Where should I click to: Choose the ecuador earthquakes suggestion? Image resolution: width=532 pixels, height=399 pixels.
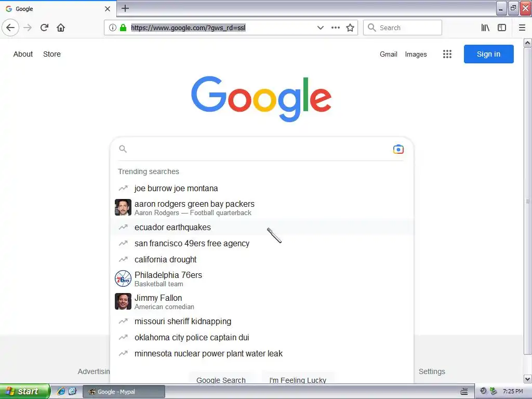coord(262,228)
